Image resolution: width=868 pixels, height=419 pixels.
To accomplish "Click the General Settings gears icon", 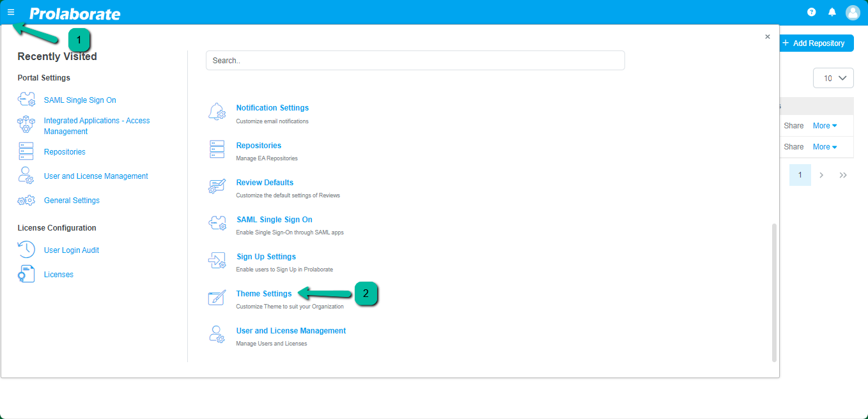I will (x=26, y=201).
